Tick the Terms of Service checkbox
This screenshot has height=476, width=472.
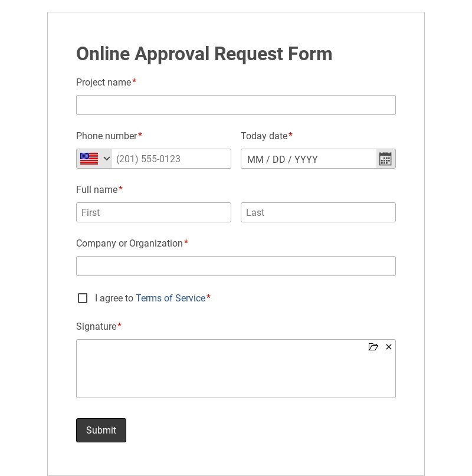pos(83,298)
